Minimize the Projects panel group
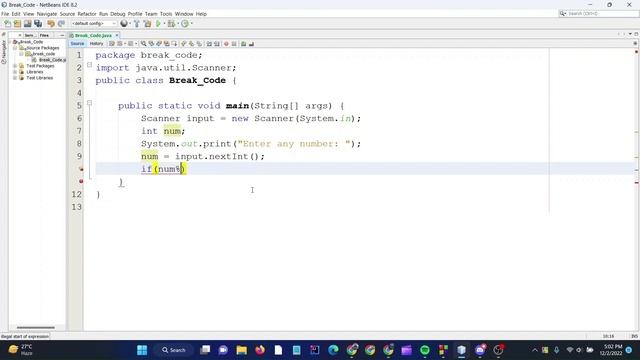The image size is (640, 360). point(62,36)
